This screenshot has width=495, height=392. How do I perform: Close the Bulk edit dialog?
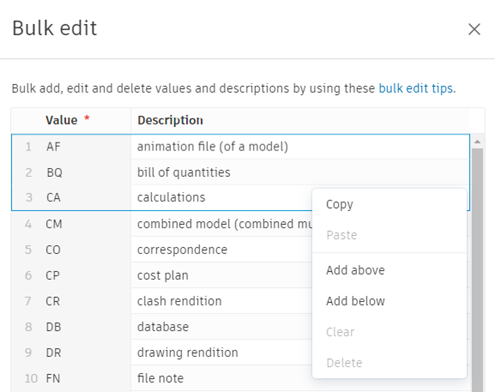tap(474, 29)
